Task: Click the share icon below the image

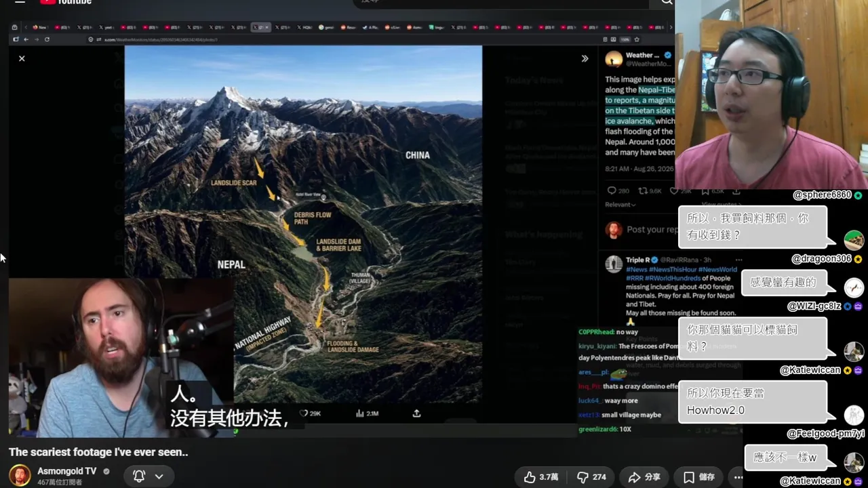Action: click(x=416, y=413)
